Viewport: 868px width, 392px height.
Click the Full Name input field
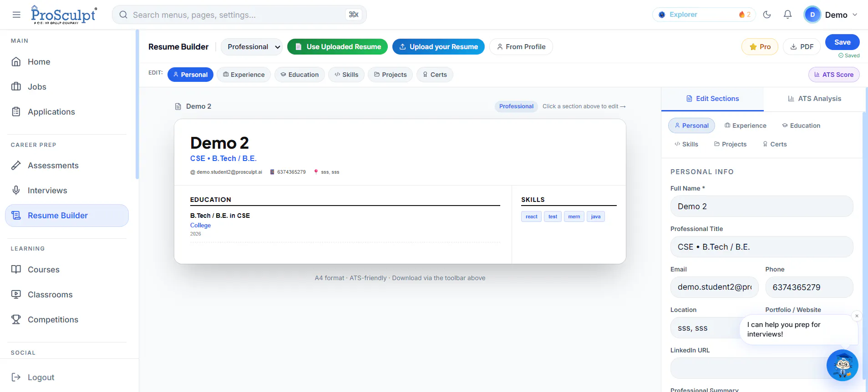pyautogui.click(x=761, y=206)
